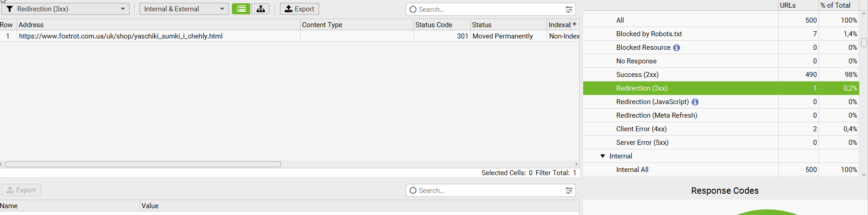This screenshot has height=215, width=868.
Task: Collapse the Internal tree section
Action: coord(603,156)
